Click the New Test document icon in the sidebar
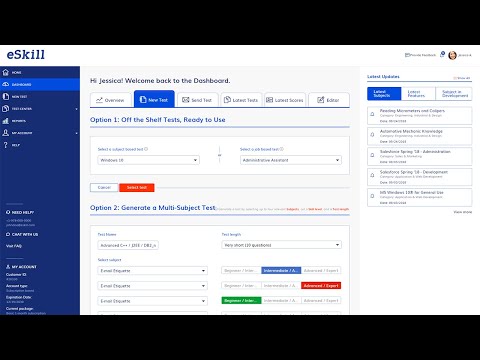This screenshot has width=480, height=360. coord(5,96)
